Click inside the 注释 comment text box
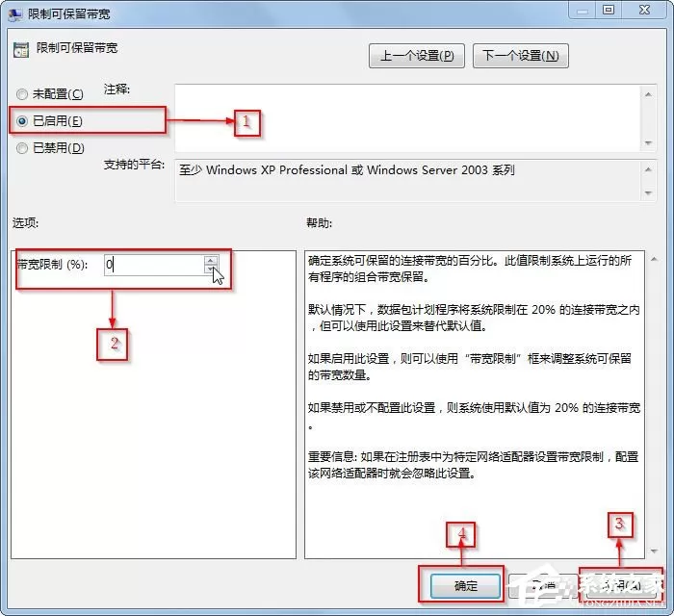674x616 pixels. [408, 118]
